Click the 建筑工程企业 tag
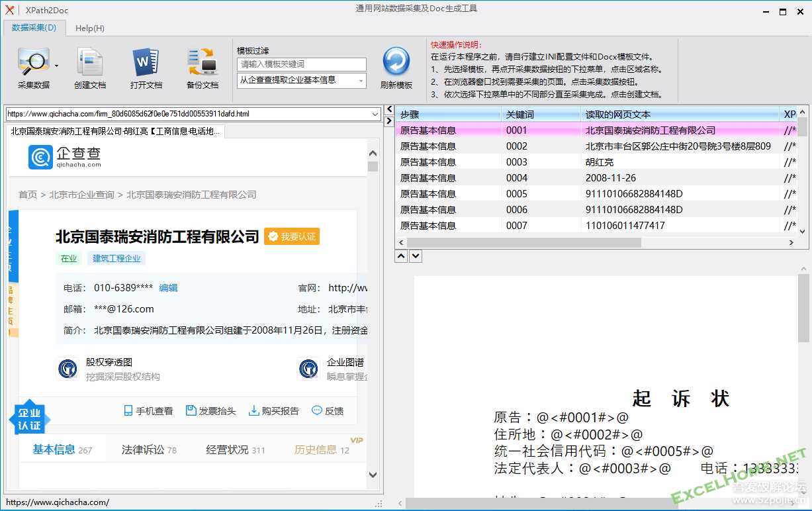The height and width of the screenshot is (511, 812). coord(116,259)
